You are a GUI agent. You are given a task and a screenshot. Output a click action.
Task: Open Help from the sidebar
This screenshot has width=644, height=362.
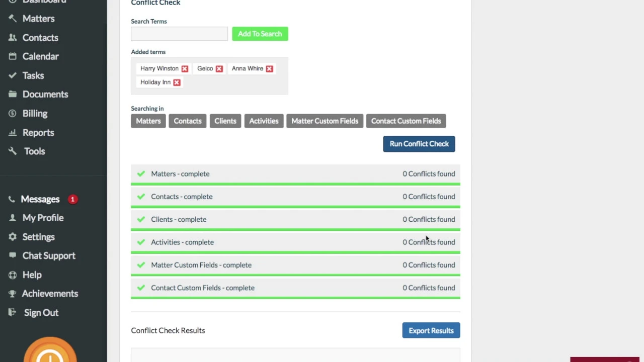(x=32, y=275)
